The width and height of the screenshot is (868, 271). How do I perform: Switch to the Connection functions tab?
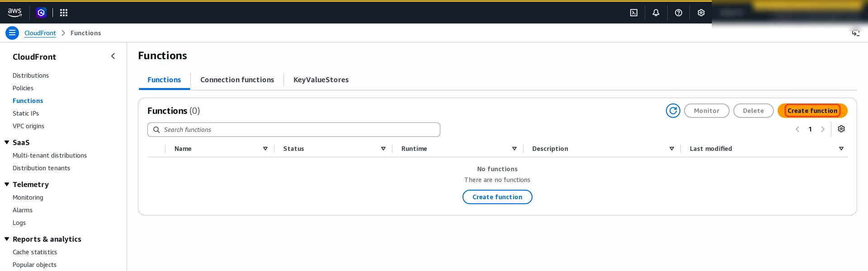point(237,80)
